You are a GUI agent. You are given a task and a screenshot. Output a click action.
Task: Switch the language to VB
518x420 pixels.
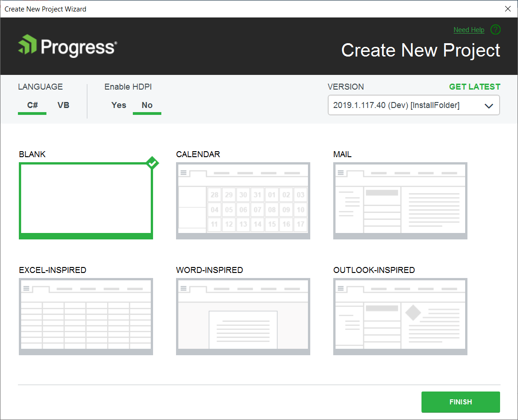pyautogui.click(x=63, y=105)
